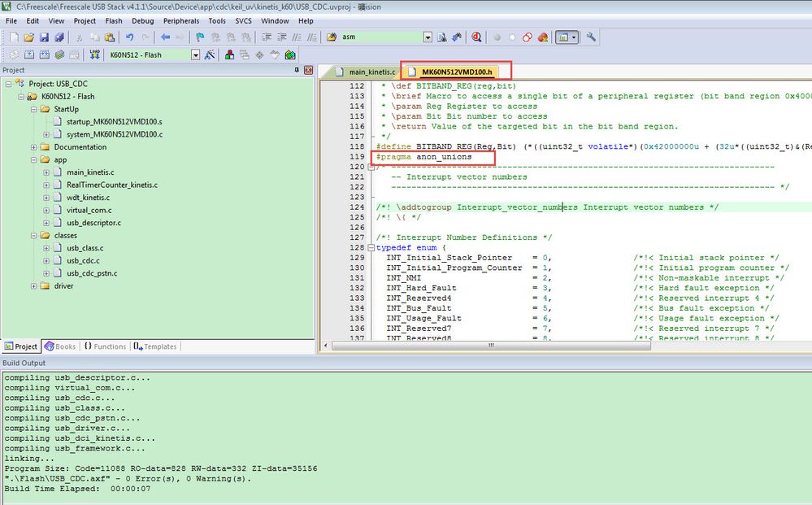Select RealTimerCounter_kinetis.c in project tree

tap(112, 185)
